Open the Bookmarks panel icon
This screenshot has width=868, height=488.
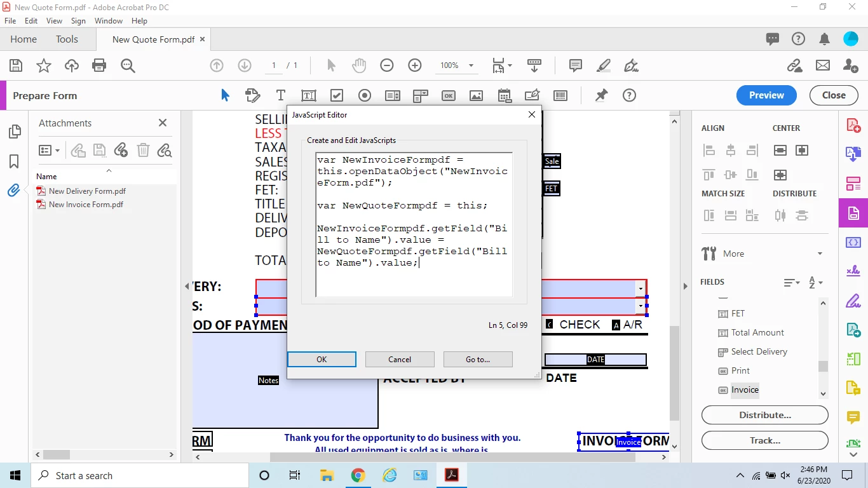pos(14,161)
